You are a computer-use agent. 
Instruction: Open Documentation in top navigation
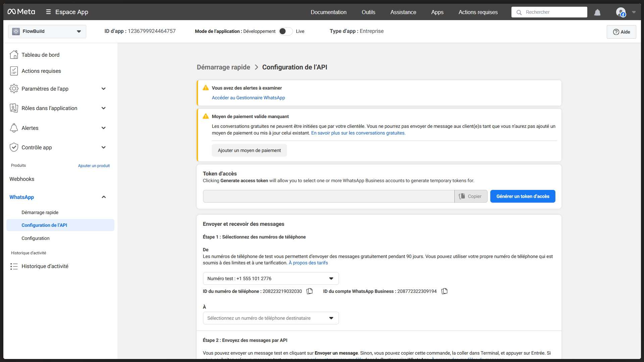(328, 12)
